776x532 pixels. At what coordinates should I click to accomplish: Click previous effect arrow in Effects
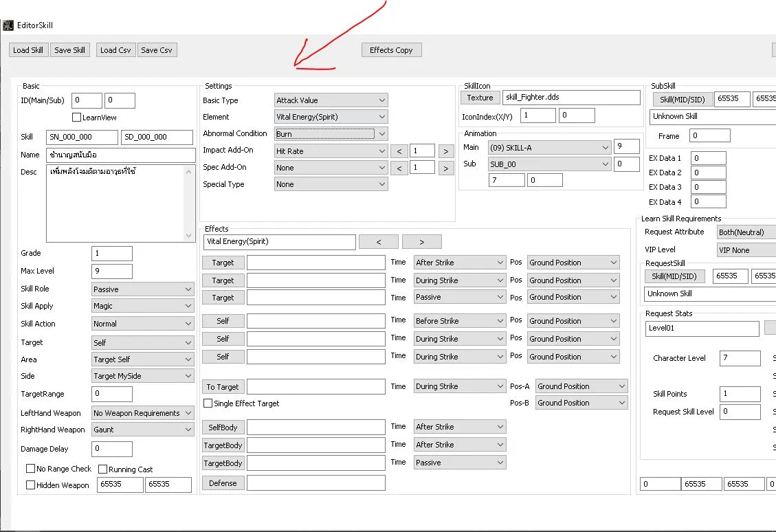point(379,242)
